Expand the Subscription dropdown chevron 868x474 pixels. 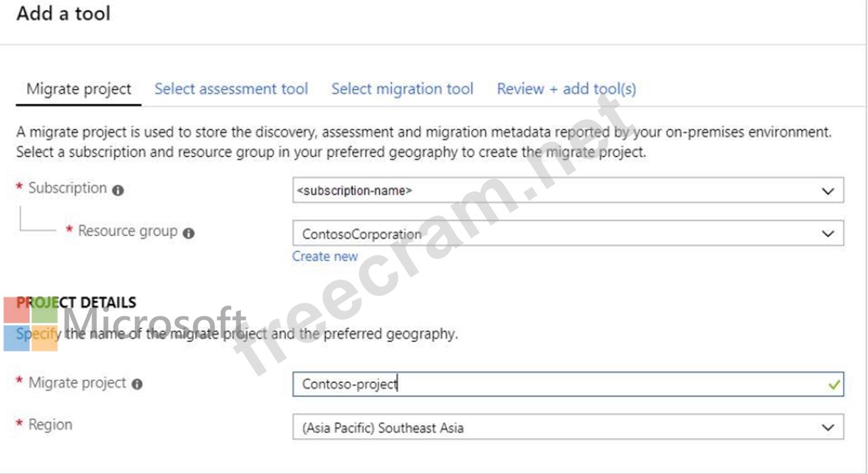point(828,191)
